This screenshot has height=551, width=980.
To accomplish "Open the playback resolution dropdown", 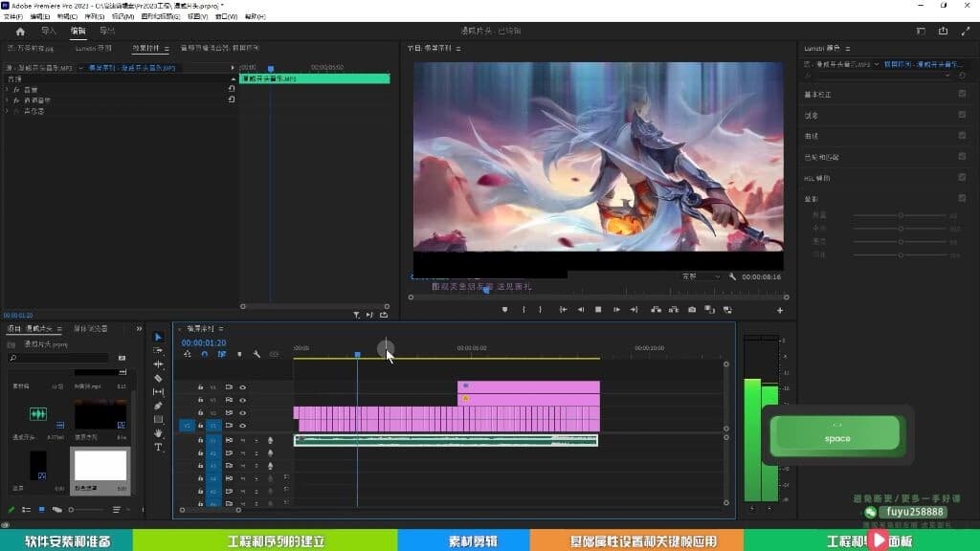I will pyautogui.click(x=701, y=276).
